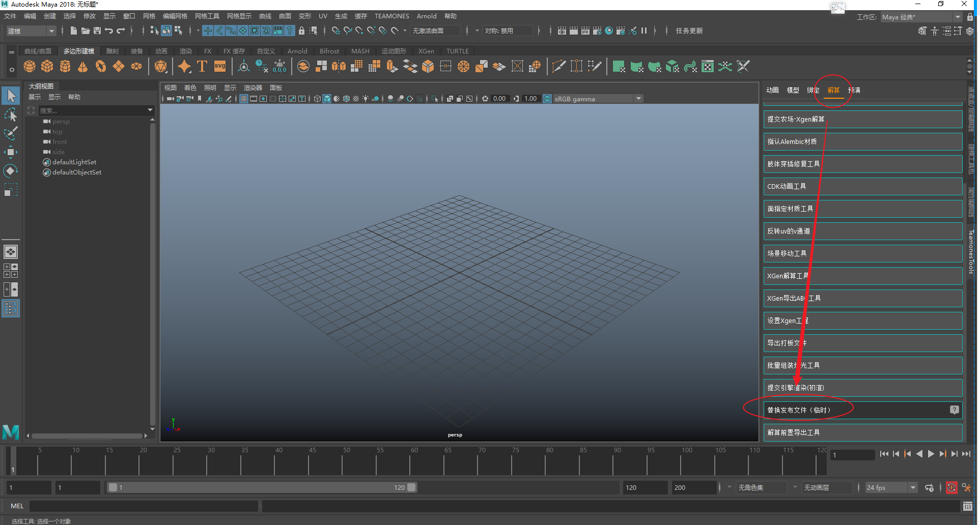Open the TEAMONES menu
980x525 pixels.
click(x=391, y=16)
